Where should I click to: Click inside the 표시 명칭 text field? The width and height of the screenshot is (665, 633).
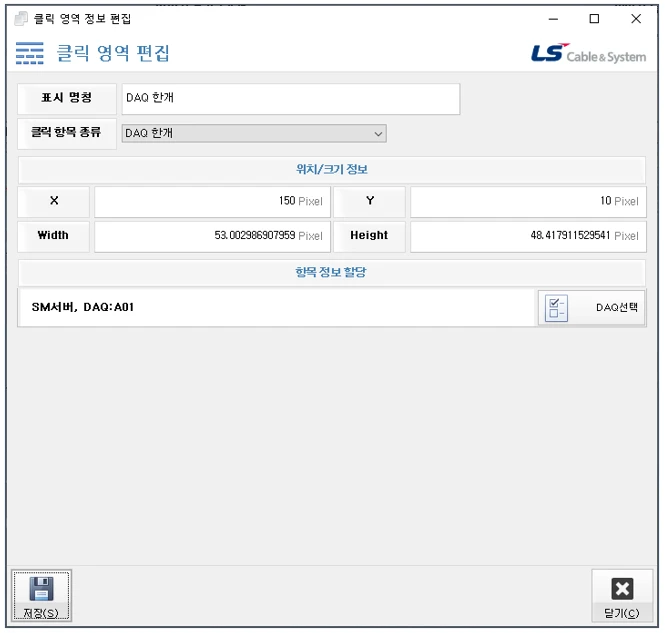click(291, 99)
